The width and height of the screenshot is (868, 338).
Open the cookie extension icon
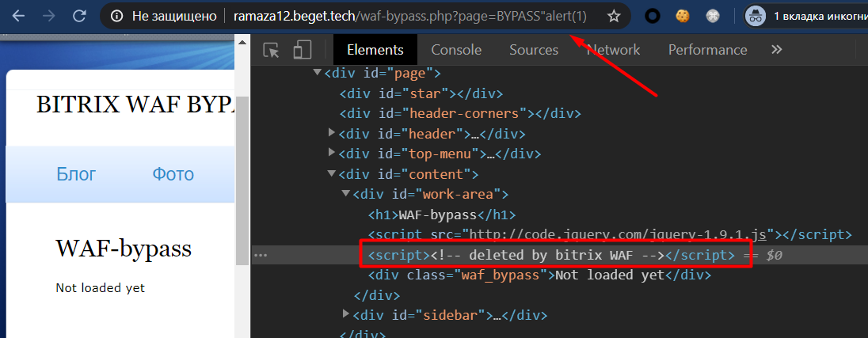[x=683, y=17]
